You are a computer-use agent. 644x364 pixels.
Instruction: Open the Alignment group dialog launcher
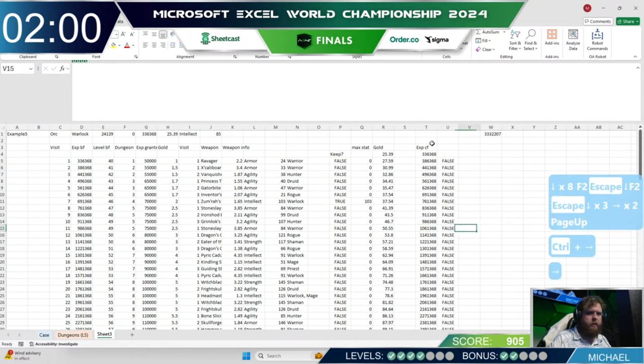pyautogui.click(x=235, y=57)
